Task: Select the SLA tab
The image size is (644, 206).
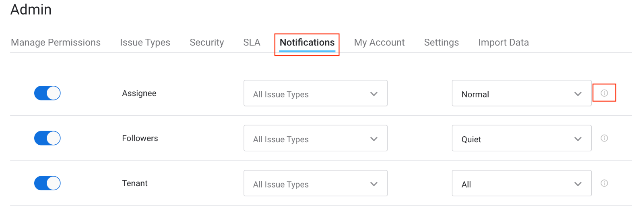Action: pyautogui.click(x=252, y=42)
